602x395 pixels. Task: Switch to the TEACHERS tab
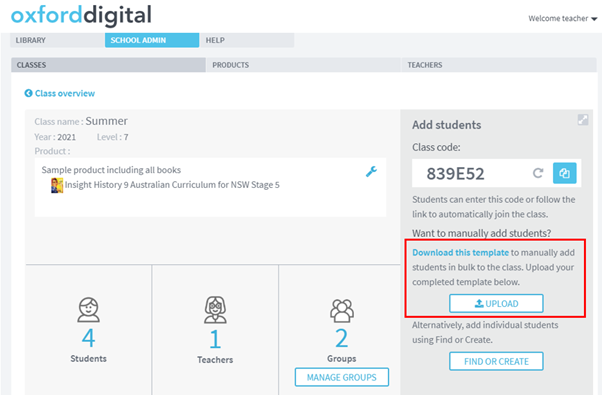[x=499, y=65]
